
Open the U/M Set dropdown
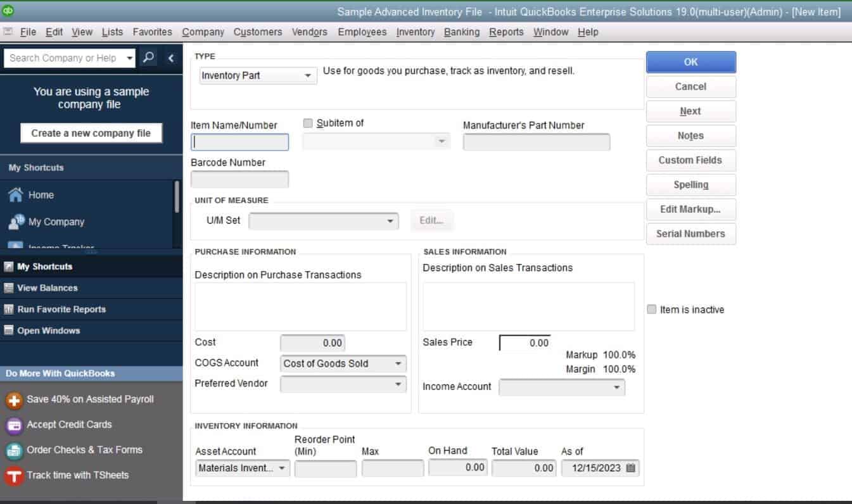tap(324, 222)
